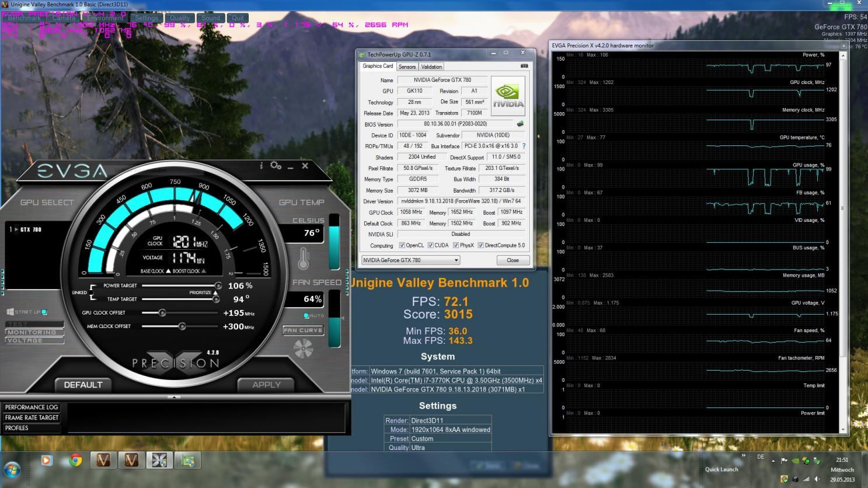Click the Default button in Precision X

[x=83, y=385]
